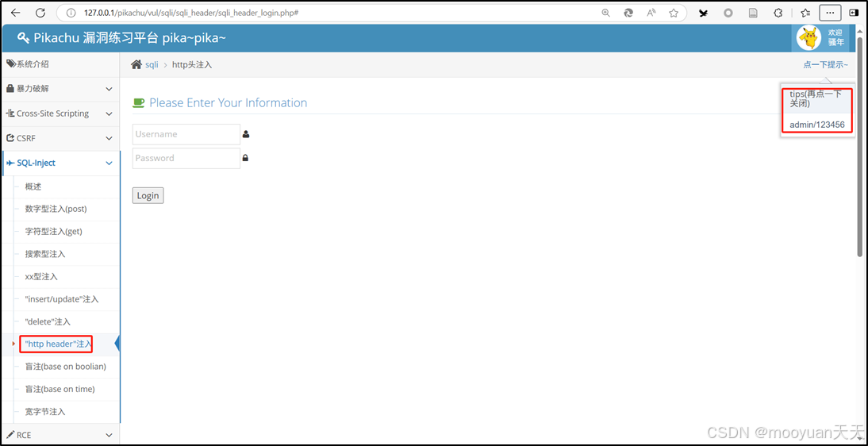Viewport: 868px width, 446px height.
Task: Click the Edge copilot swirl icon
Action: 629,12
